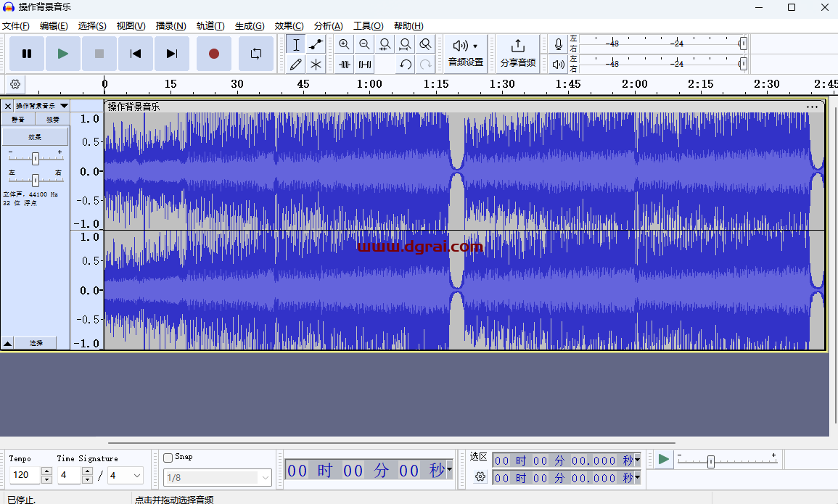Adjust the track left-right pan slider
The width and height of the screenshot is (838, 504).
point(36,180)
